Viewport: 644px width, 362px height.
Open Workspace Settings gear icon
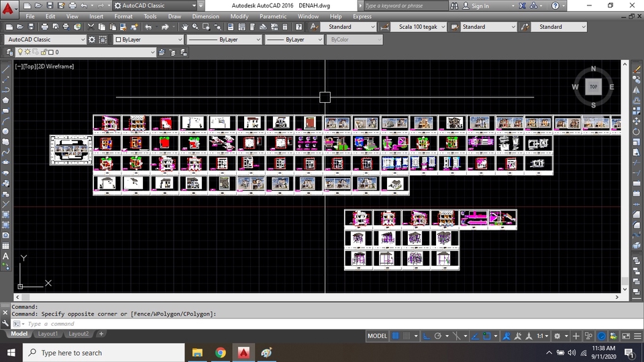click(x=92, y=40)
